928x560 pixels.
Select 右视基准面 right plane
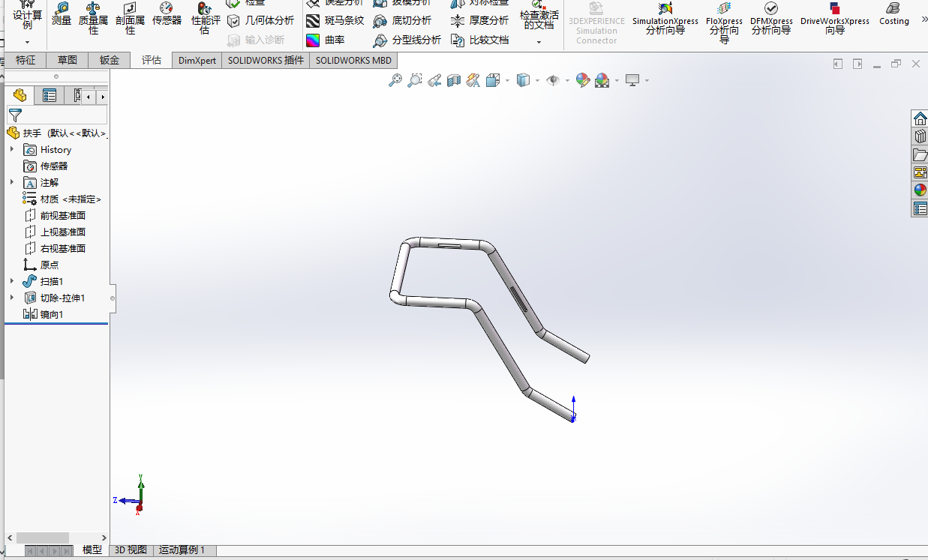55,248
